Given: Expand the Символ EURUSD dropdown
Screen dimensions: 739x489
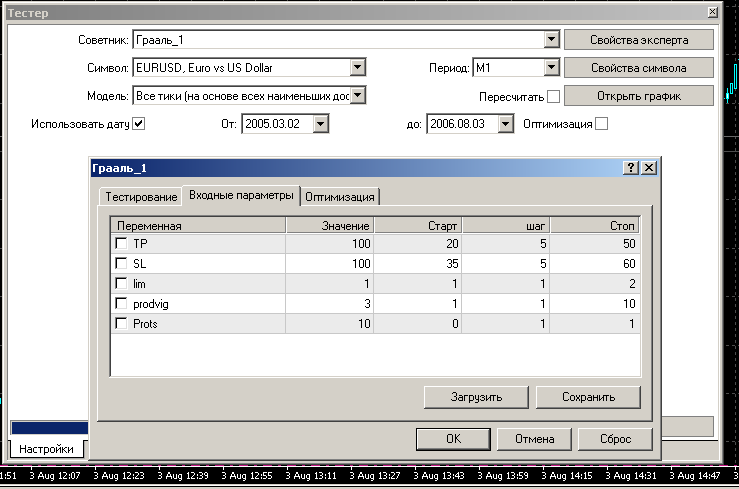Looking at the screenshot, I should point(358,68).
